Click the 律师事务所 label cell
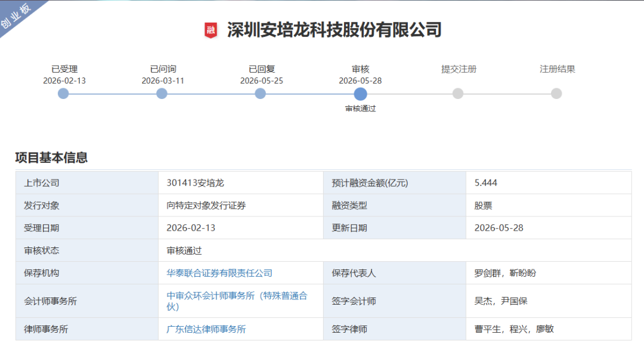The image size is (644, 347). coord(87,329)
